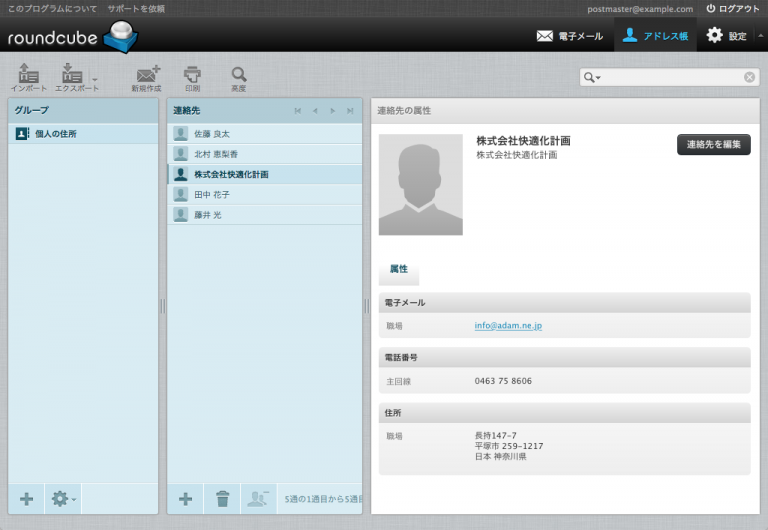Expand the Export dropdown arrow
This screenshot has width=768, height=530.
(95, 78)
